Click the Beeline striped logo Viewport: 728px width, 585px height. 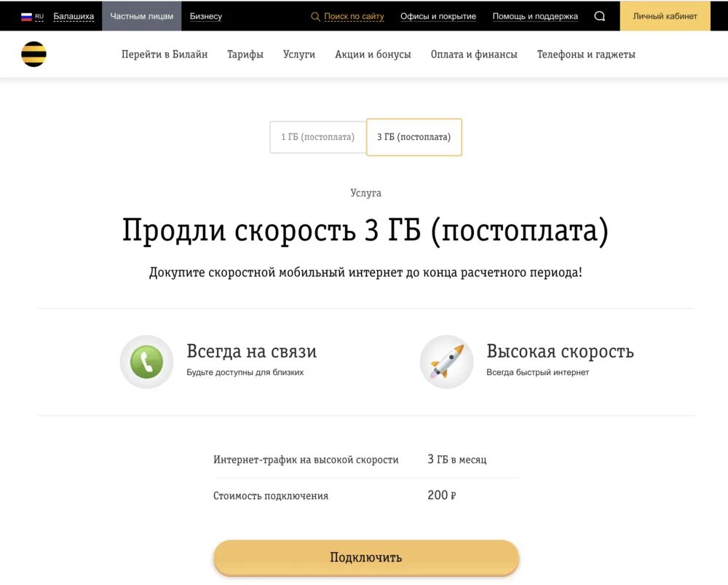tap(34, 55)
